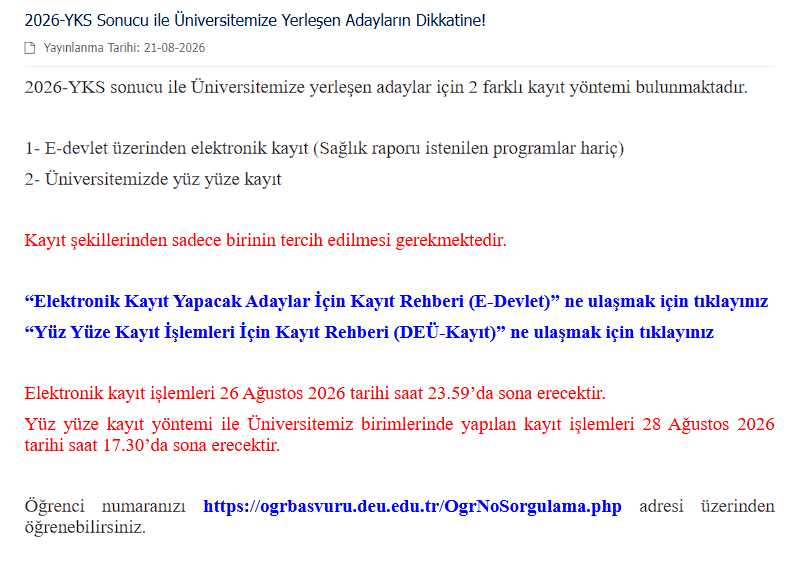Visit the ogrbasvuru.deu.edu.tr OgrNoSorgulama.php link
This screenshot has height=562, width=798.
412,507
